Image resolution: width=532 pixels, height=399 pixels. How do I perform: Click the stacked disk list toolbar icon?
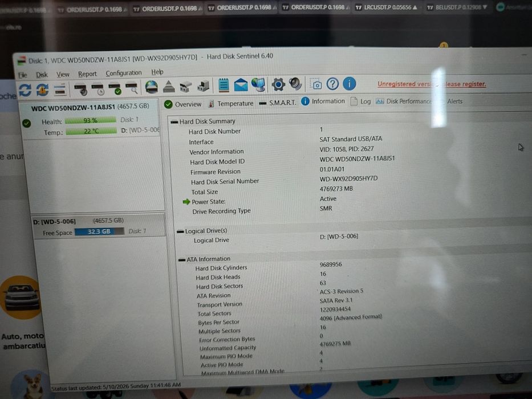coord(60,90)
